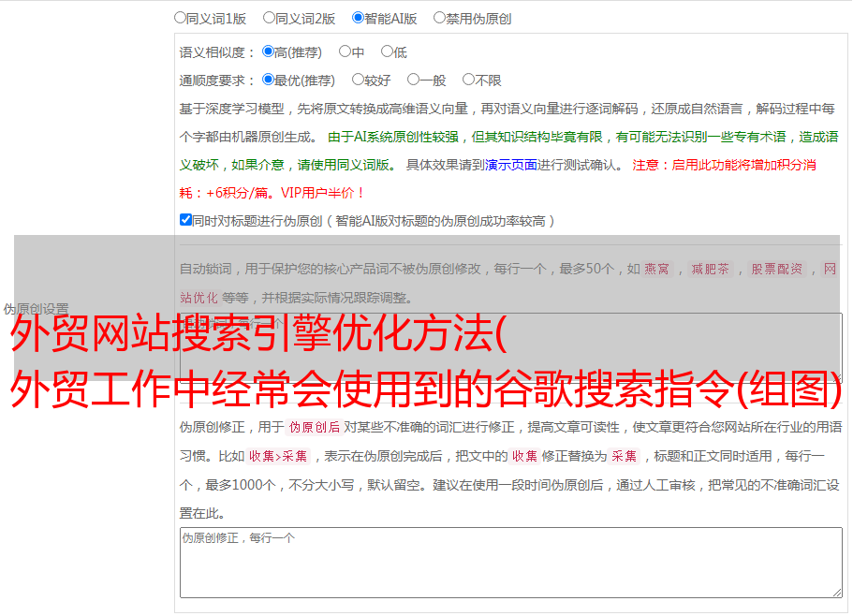
Task: Set 语义相似度 to 中
Action: (345, 51)
